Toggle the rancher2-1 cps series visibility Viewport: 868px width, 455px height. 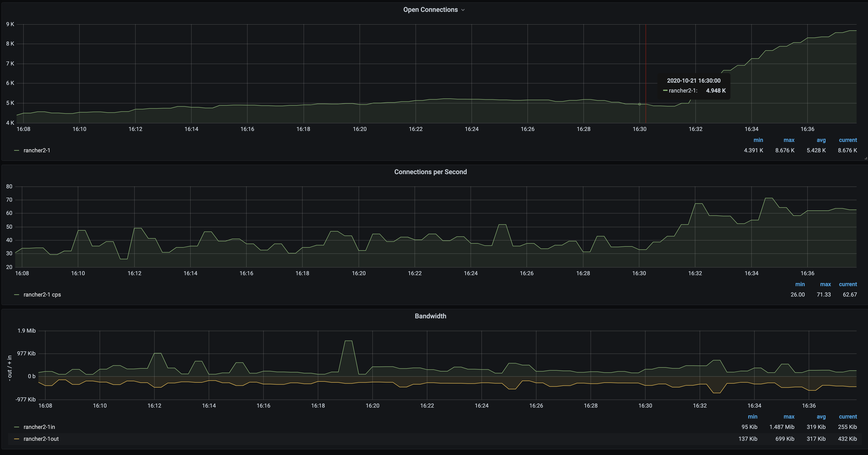pyautogui.click(x=42, y=295)
